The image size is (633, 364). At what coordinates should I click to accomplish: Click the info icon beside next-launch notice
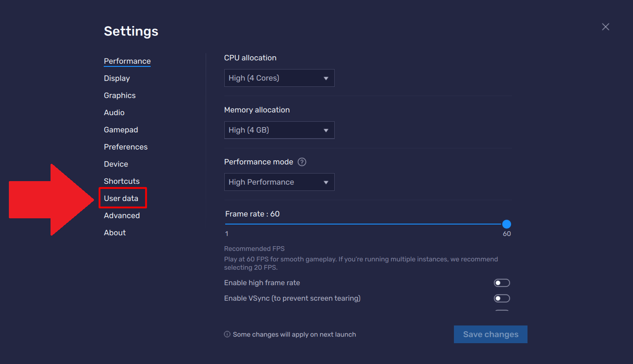(x=227, y=334)
